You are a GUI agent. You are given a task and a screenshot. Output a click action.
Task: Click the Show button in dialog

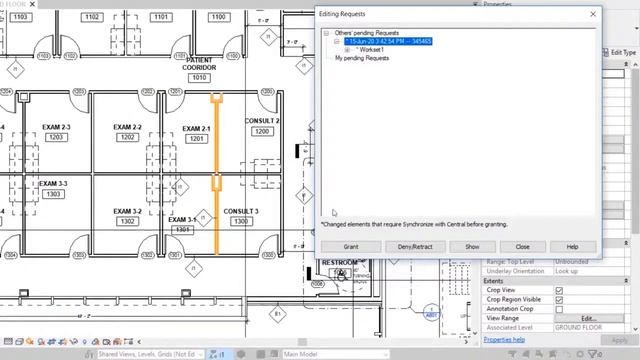click(x=472, y=247)
